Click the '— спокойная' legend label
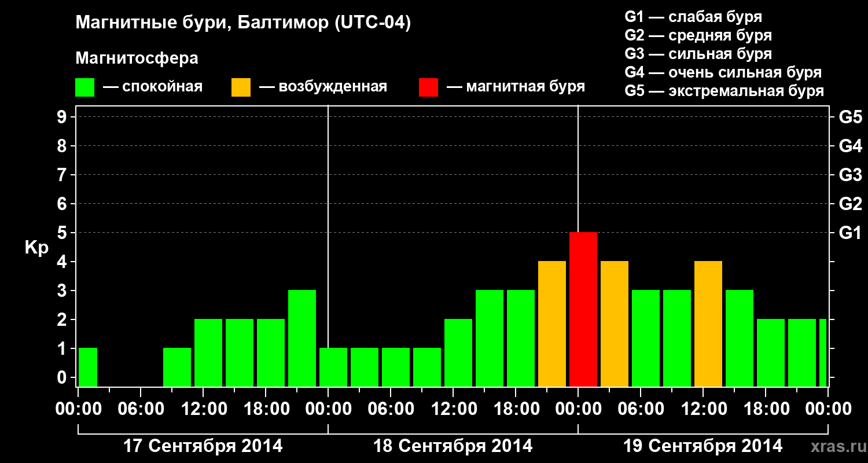Screen dimensions: 868x463 [153, 87]
